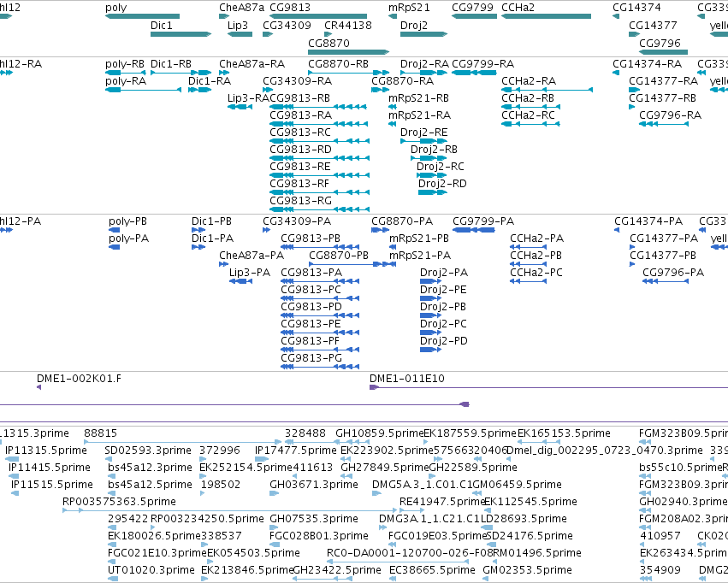Select the protein label "poly-PB"
The image size is (728, 583).
127,221
